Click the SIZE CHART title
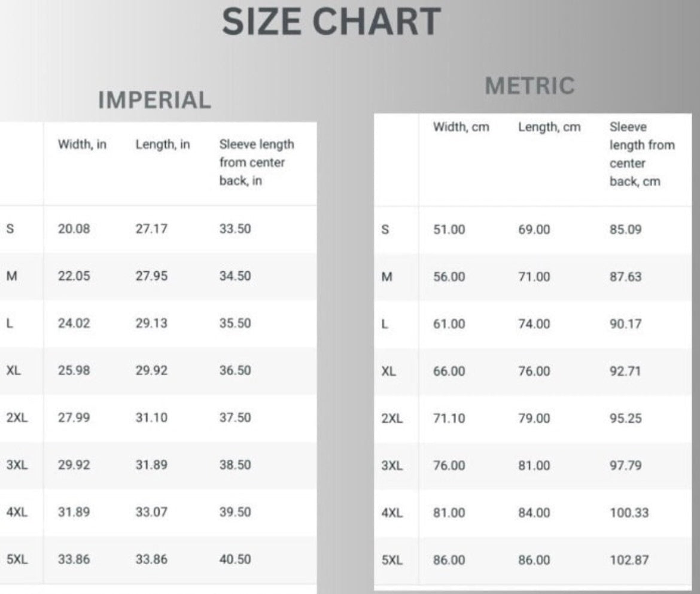700x594 pixels. click(331, 22)
